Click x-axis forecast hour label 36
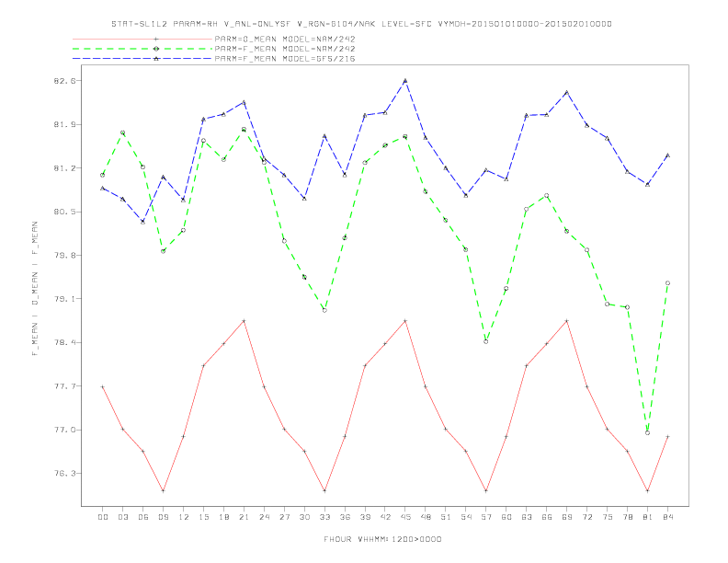 tap(345, 517)
